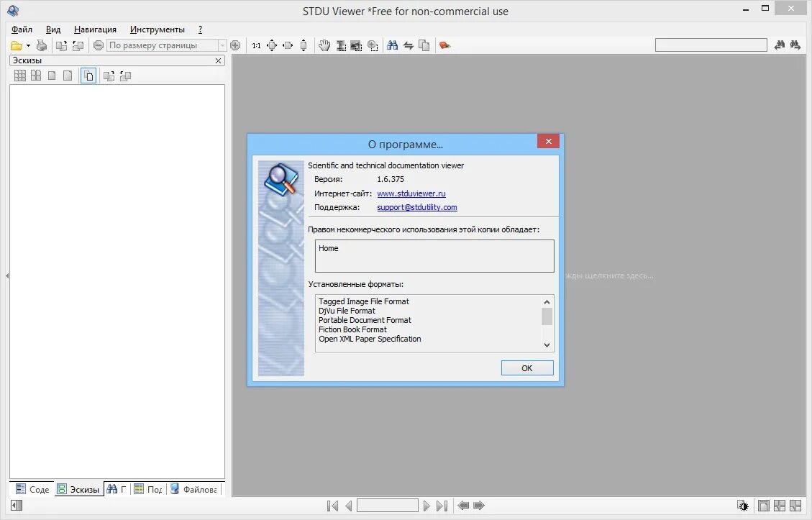Rotate thumbnails counterclockwise in Эскизы panel
Screen dimensions: 812x520
tap(125, 76)
